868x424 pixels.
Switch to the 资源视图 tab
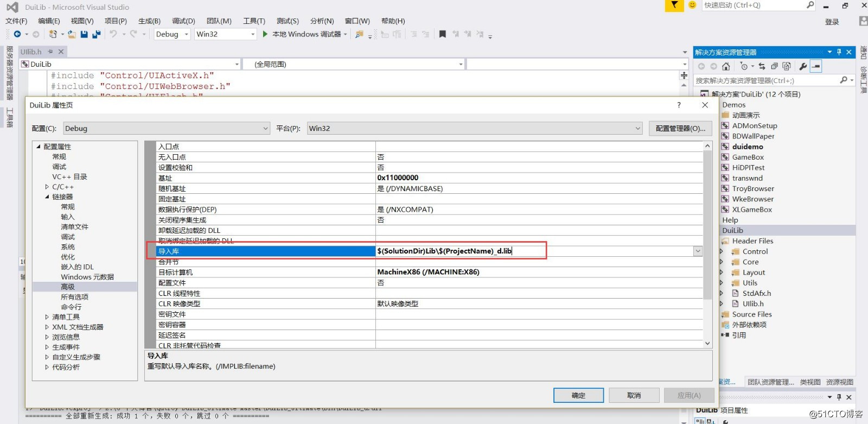coord(840,382)
